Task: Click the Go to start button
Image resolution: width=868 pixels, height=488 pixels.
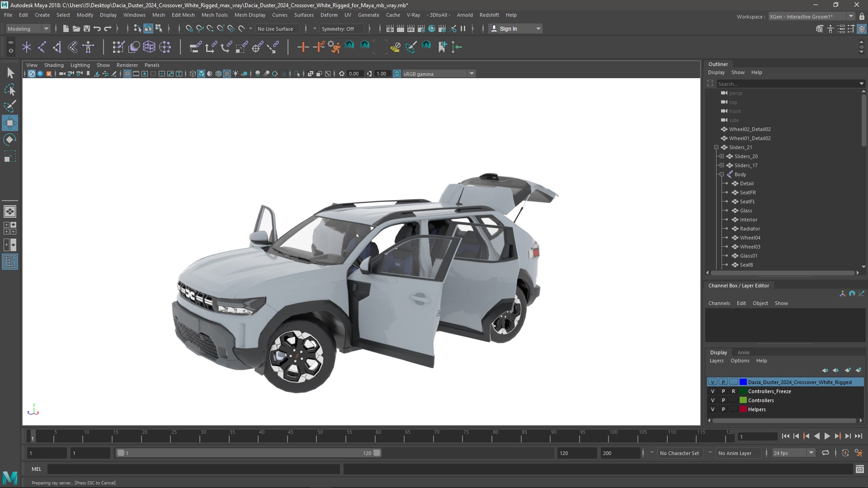Action: point(785,436)
